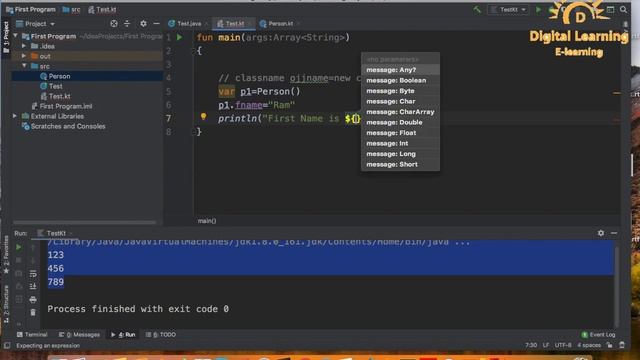The height and width of the screenshot is (360, 640).
Task: Open Run panel settings gear
Action: click(x=601, y=233)
